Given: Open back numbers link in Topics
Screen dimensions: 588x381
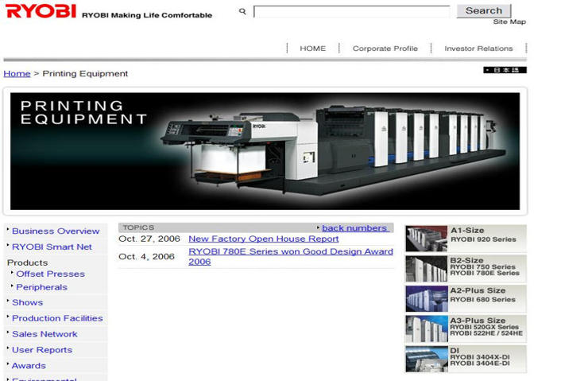Looking at the screenshot, I should [354, 227].
